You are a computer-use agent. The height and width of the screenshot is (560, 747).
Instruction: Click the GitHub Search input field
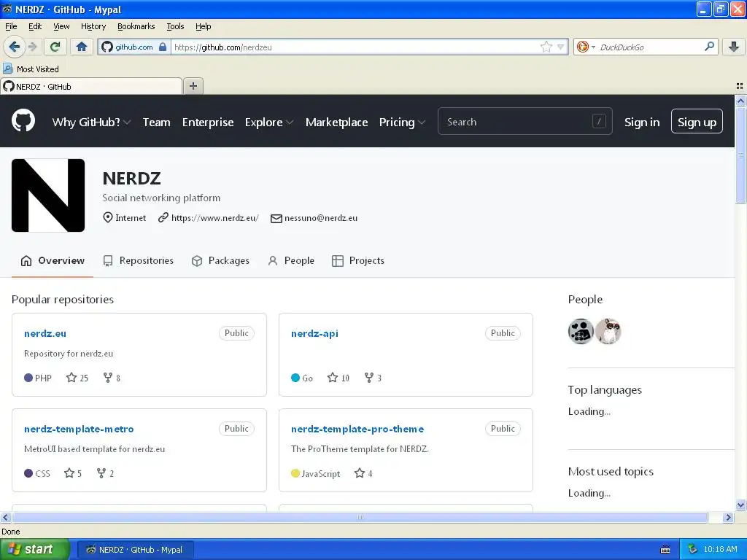pos(525,122)
